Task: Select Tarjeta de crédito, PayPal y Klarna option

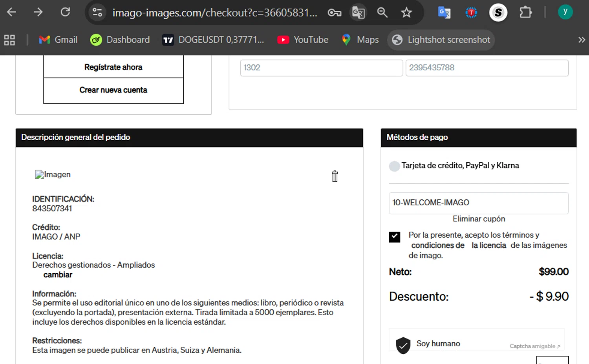Action: [394, 166]
